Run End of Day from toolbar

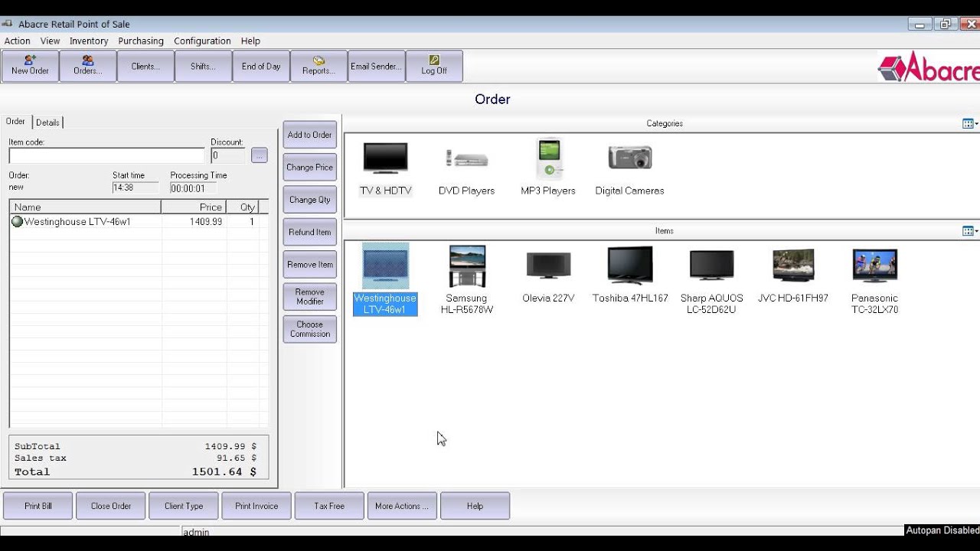261,66
